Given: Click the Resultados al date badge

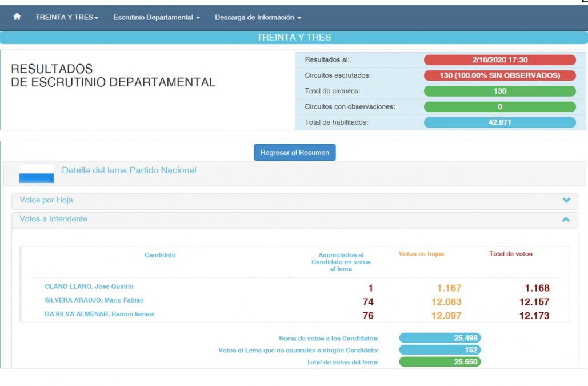Looking at the screenshot, I should tap(499, 60).
